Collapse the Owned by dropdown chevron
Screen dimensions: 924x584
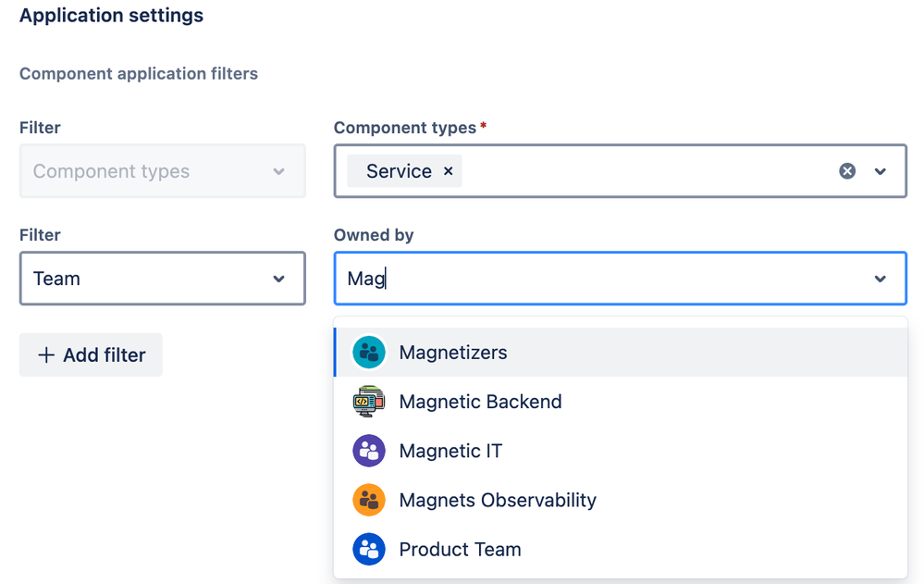(881, 279)
